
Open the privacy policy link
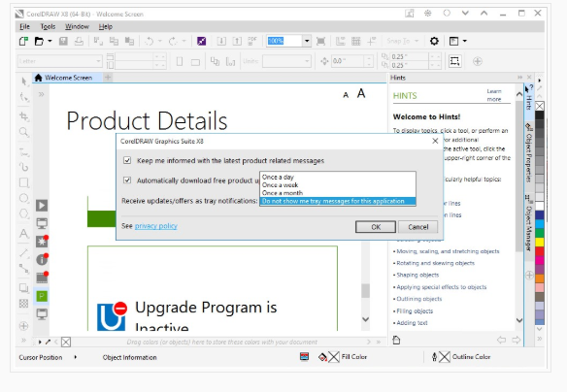click(x=156, y=226)
